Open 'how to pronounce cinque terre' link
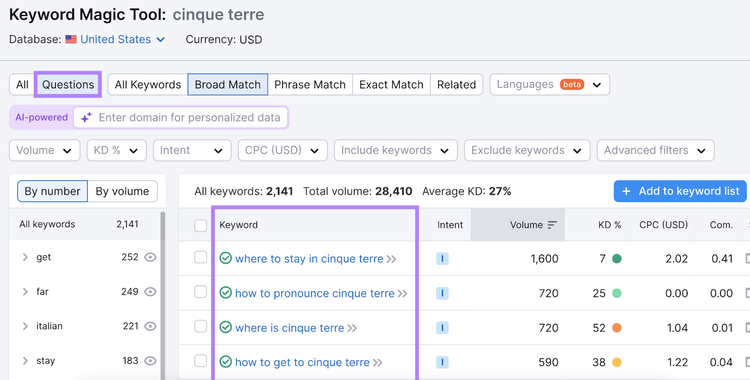 click(315, 293)
